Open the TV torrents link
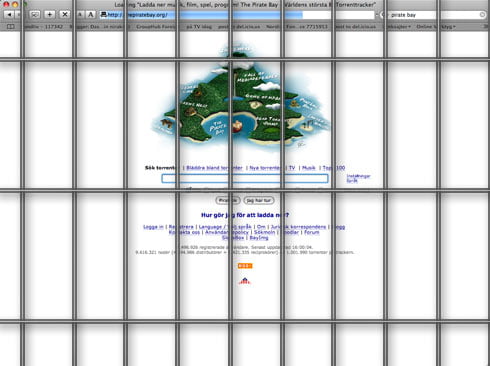The width and height of the screenshot is (490, 366). pyautogui.click(x=292, y=168)
